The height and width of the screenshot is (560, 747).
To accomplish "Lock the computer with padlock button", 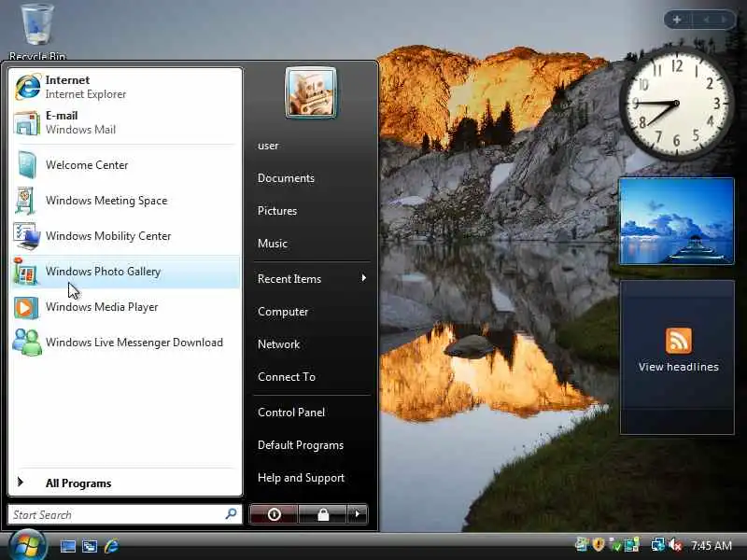I will (323, 514).
